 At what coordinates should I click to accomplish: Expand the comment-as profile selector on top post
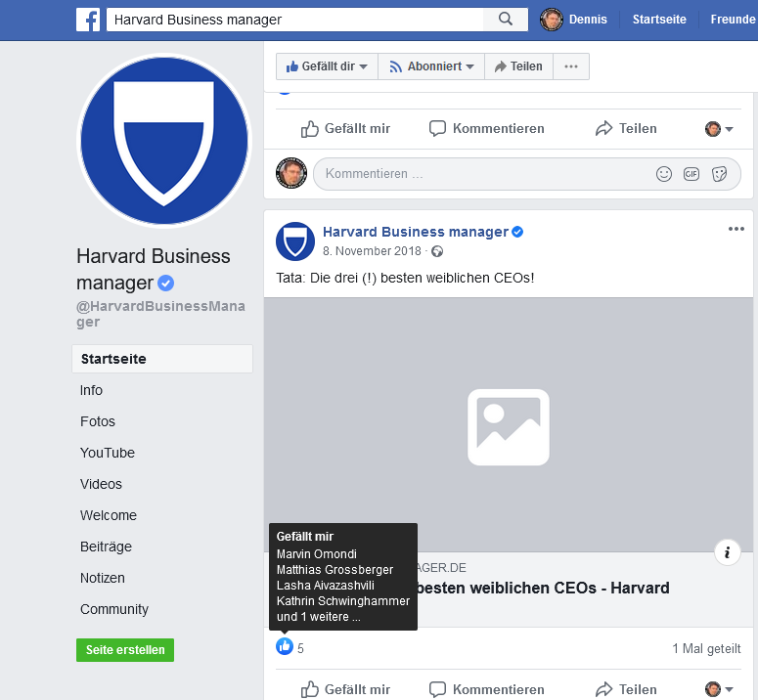click(719, 129)
